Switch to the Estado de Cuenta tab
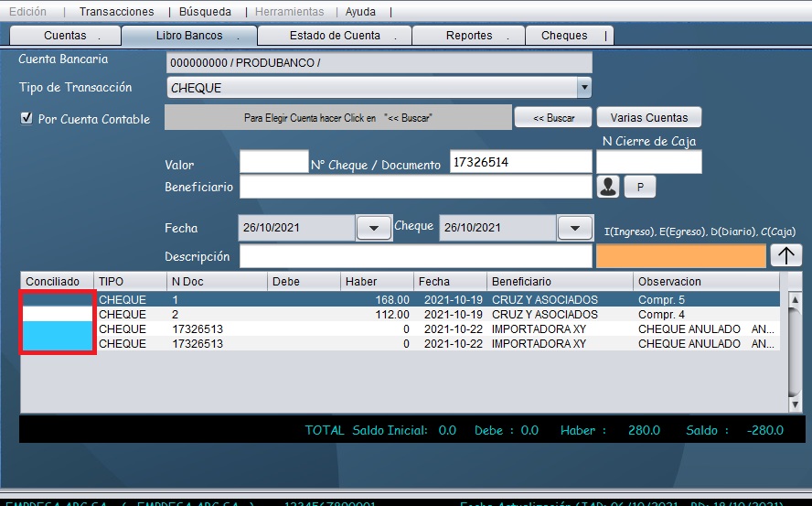812x506 pixels. [335, 36]
